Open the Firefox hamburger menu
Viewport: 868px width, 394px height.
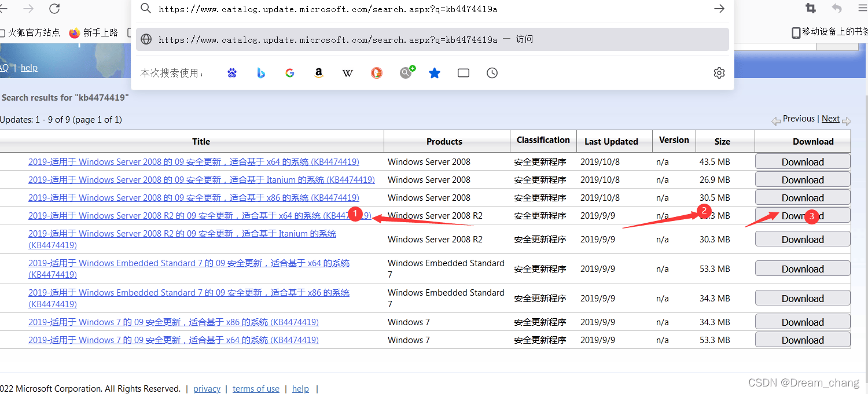pos(863,9)
